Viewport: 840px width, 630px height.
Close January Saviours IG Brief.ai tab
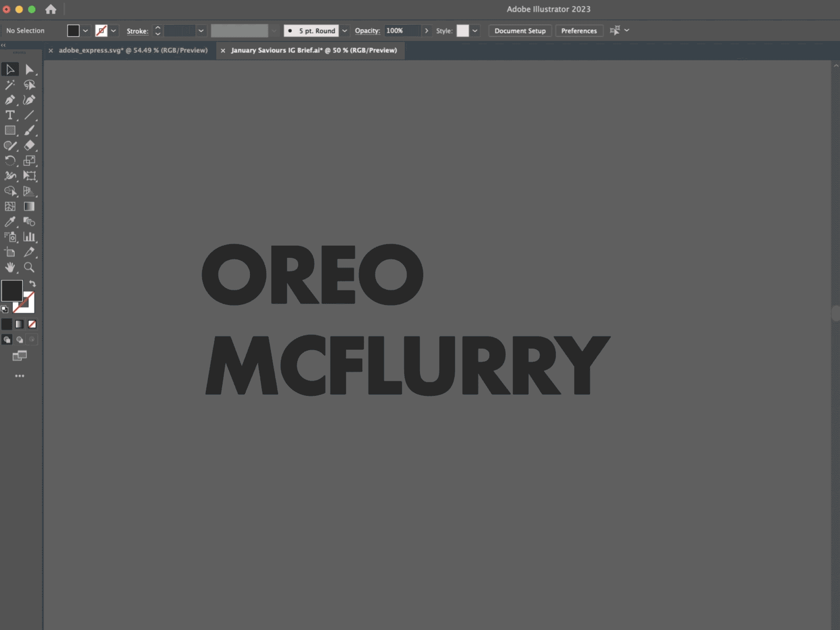tap(223, 50)
